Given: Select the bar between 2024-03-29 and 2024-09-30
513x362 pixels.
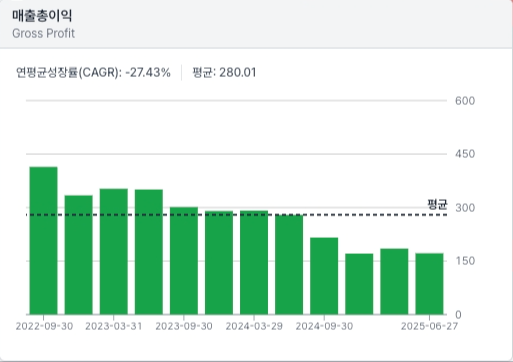Looking at the screenshot, I should click(289, 265).
